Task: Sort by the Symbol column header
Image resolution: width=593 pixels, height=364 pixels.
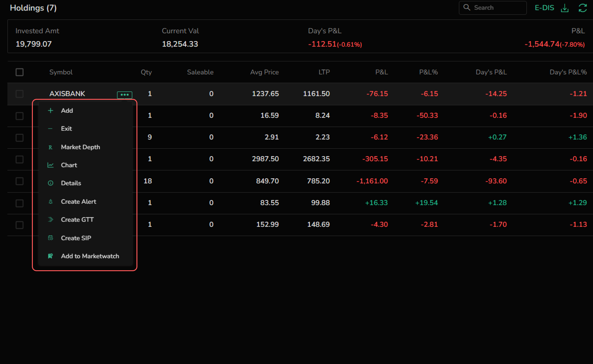Action: (x=61, y=72)
